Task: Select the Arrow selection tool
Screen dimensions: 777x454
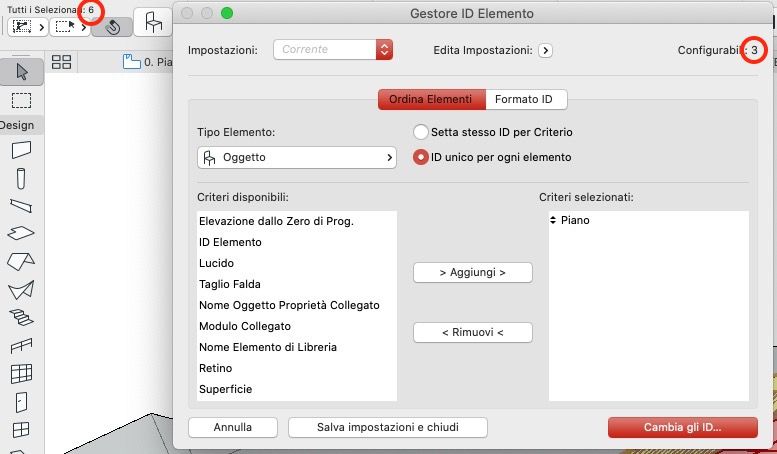Action: click(x=21, y=72)
